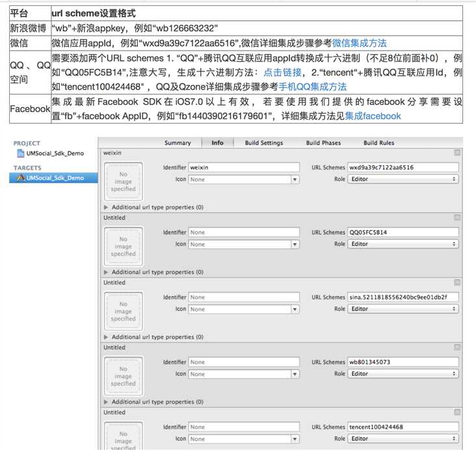Expand Additional url type properties for sina entry
Screen dimensions: 476x450
(106, 337)
